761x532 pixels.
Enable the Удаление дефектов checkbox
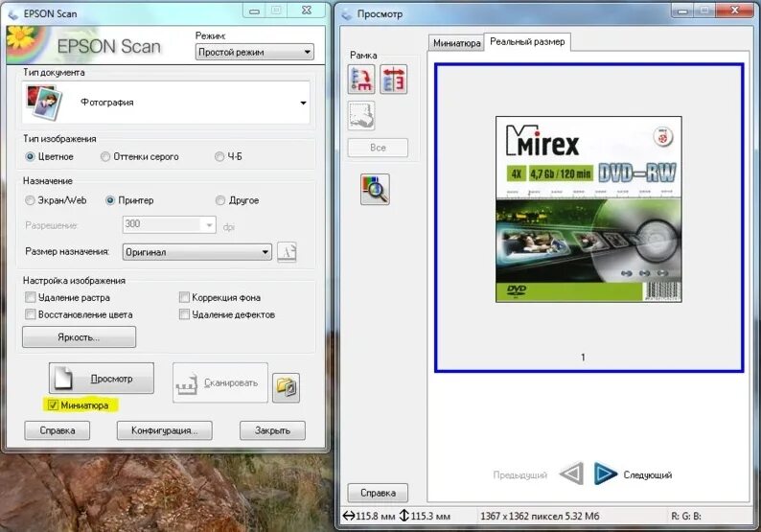(184, 314)
